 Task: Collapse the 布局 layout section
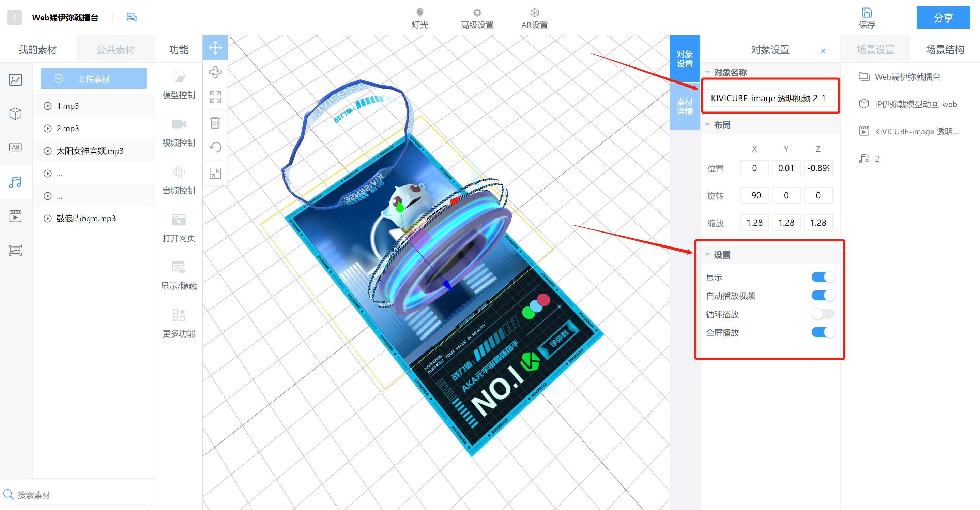point(707,124)
